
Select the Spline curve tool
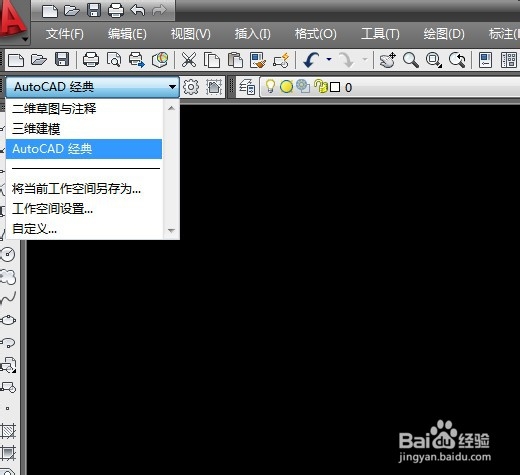(x=9, y=298)
